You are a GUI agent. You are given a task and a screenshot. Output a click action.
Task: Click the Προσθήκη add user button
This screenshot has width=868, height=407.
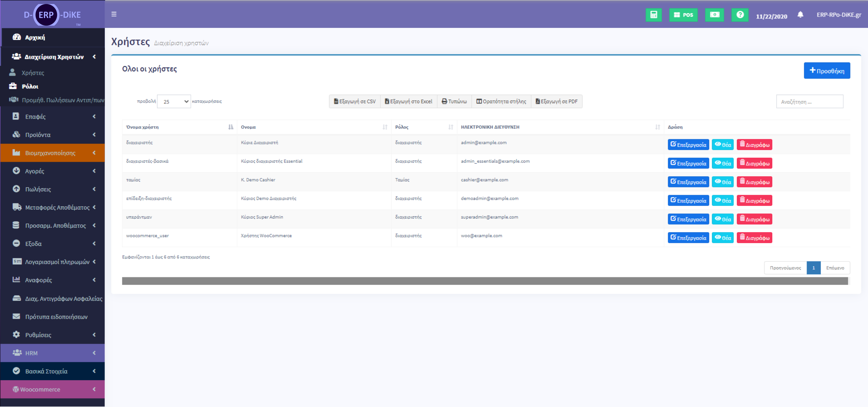[826, 71]
